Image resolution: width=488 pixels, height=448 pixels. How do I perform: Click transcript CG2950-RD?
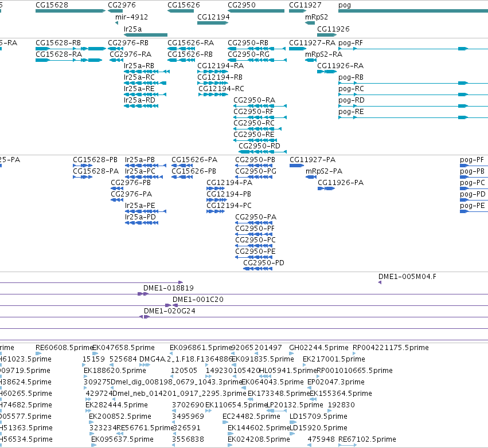click(263, 152)
